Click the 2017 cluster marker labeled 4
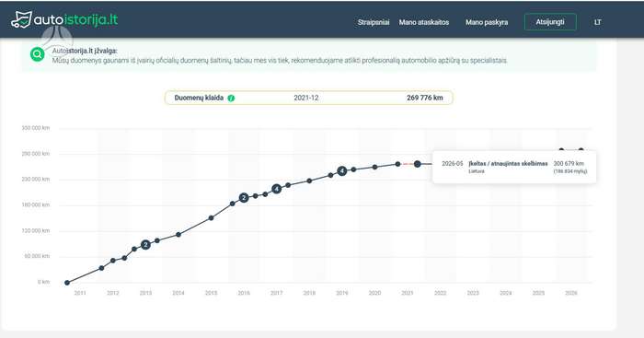 click(x=276, y=189)
